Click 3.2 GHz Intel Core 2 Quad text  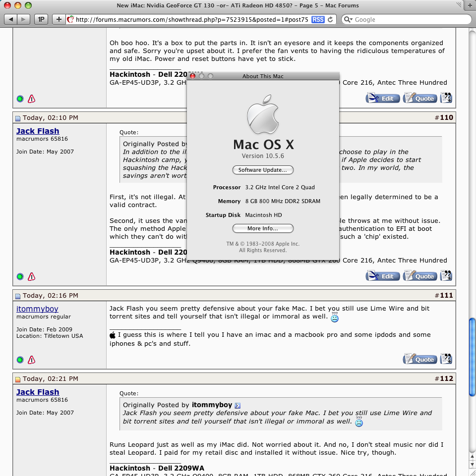(x=280, y=187)
